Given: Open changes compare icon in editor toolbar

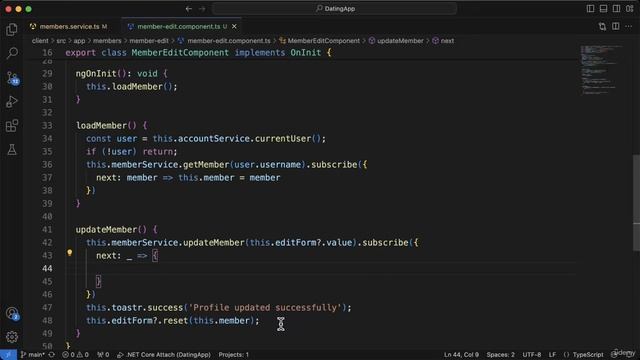Looking at the screenshot, I should 602,27.
